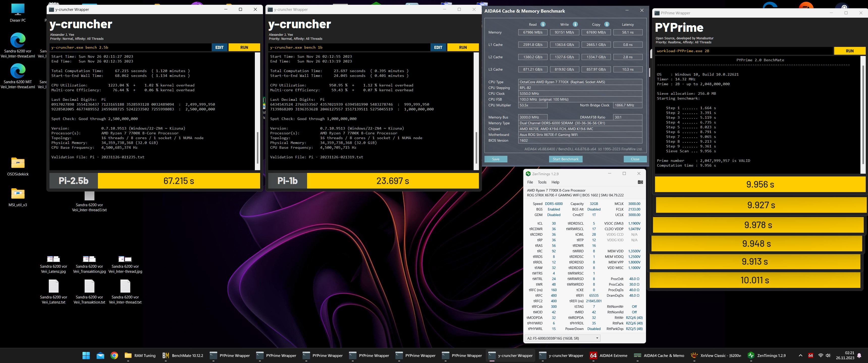Select Sandra 6200 vor Veii_Latenz.jpg image
The image size is (868, 363).
(53, 264)
